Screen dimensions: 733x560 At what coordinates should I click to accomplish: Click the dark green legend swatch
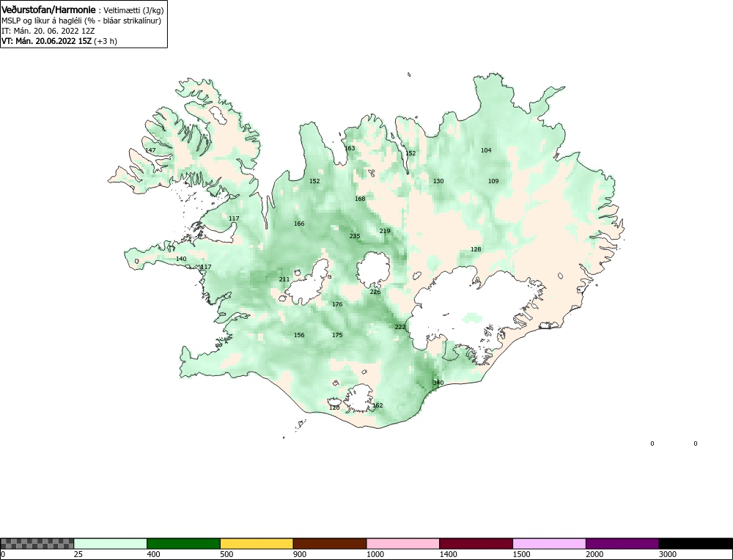(183, 543)
